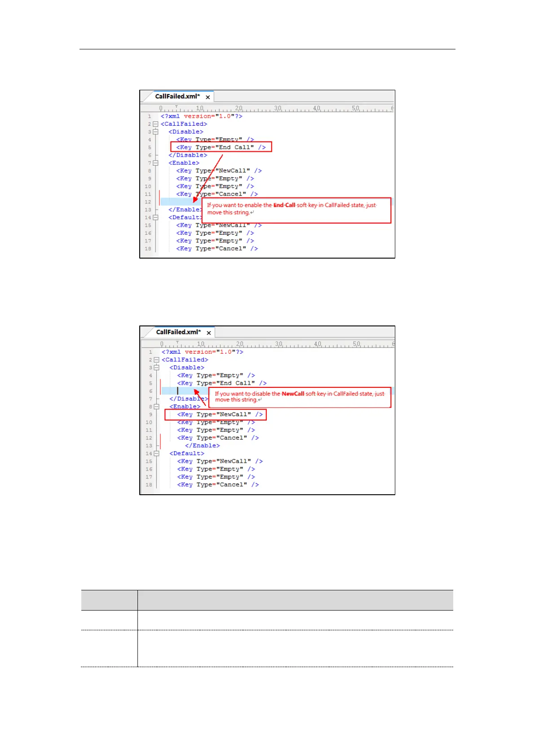The image size is (535, 756).
Task: Close the CallFailed.xml* tab in the End-Call note editor
Action: click(x=208, y=97)
